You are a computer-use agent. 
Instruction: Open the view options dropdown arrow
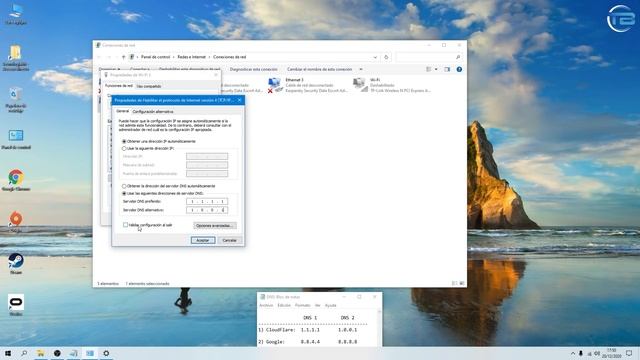(436, 69)
